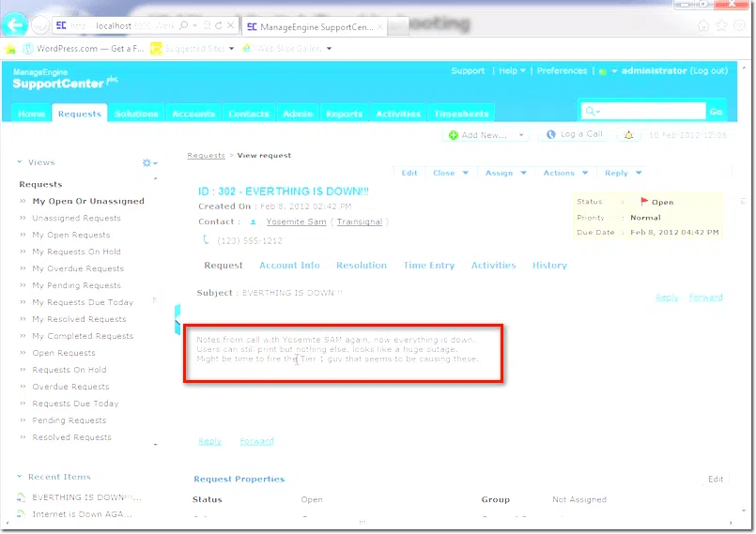Click the refresh icon in address bar

point(219,25)
